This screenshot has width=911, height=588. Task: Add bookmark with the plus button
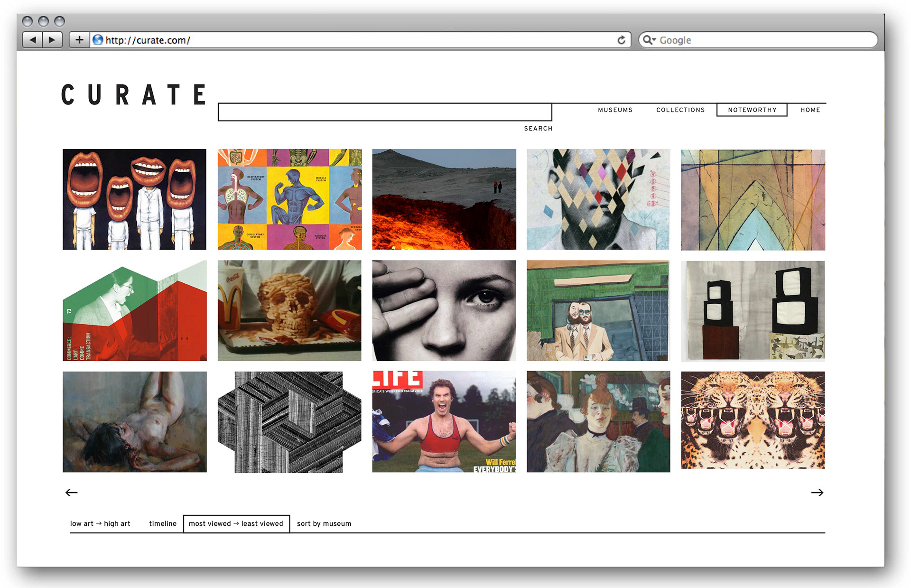79,40
